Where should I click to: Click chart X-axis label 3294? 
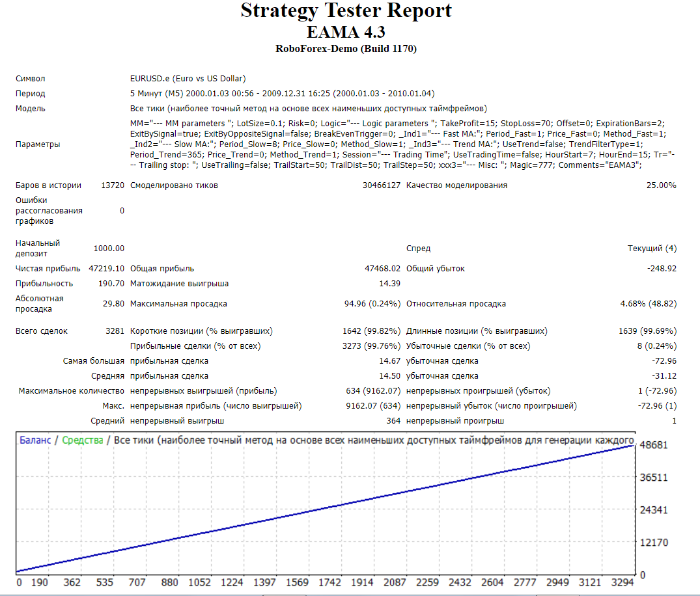pyautogui.click(x=623, y=582)
